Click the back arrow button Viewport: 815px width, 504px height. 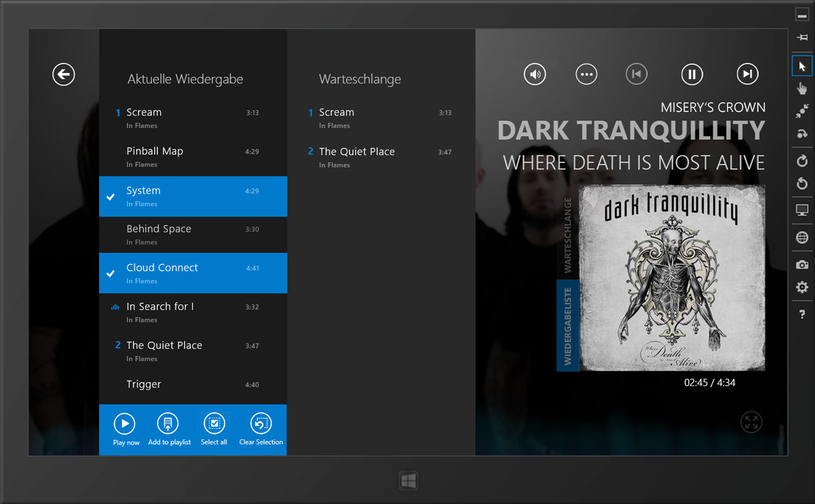click(x=64, y=74)
